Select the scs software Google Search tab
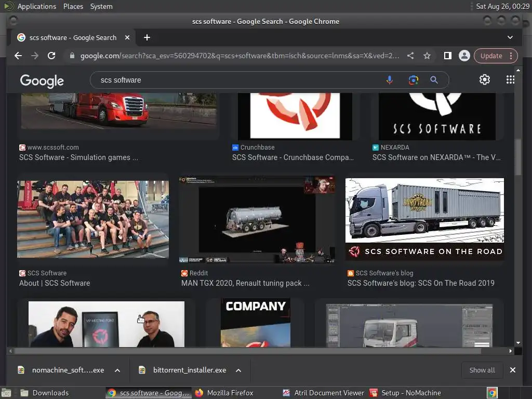Viewport: 532px width, 399px height. tap(73, 37)
